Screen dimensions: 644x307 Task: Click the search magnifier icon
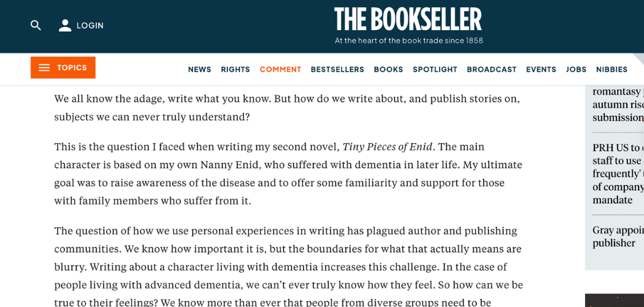coord(36,25)
